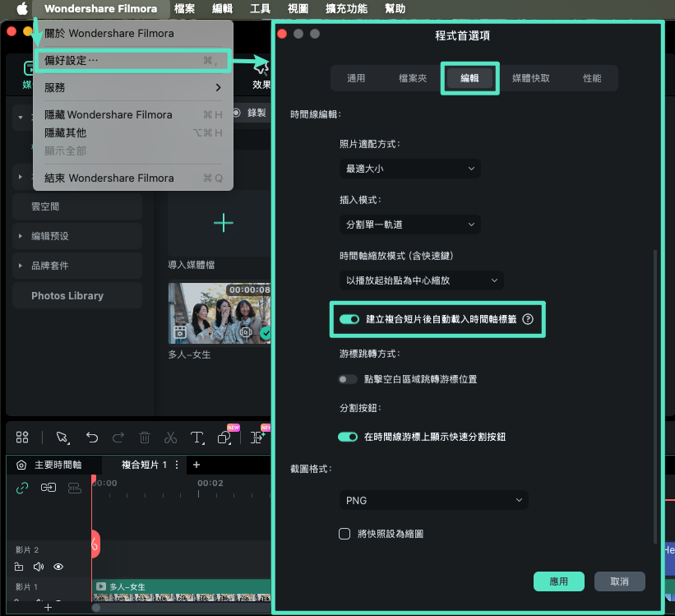
Task: Click the magnetic timeline link icon
Action: tap(21, 488)
